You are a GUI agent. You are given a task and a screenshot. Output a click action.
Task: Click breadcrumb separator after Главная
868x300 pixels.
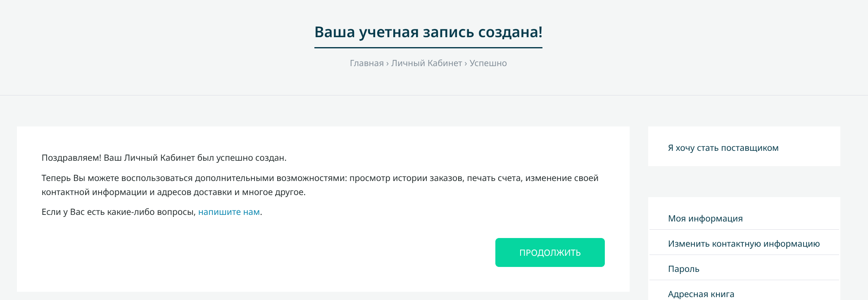388,63
